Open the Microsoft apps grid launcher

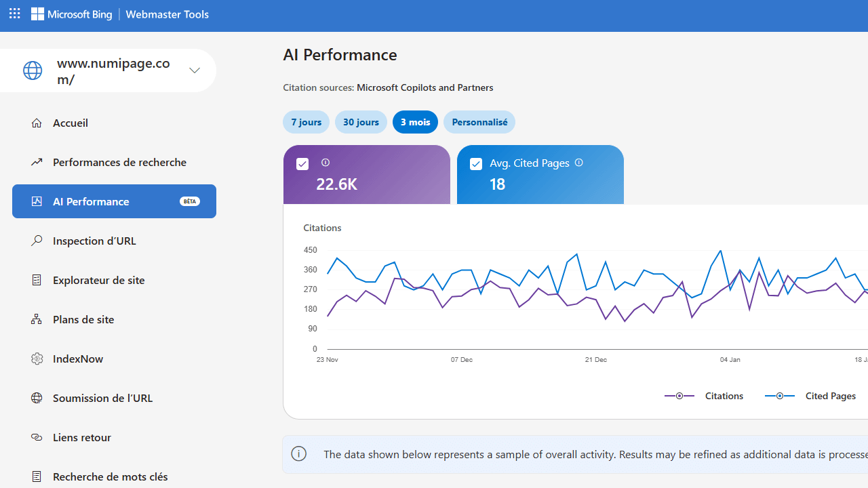click(x=14, y=14)
